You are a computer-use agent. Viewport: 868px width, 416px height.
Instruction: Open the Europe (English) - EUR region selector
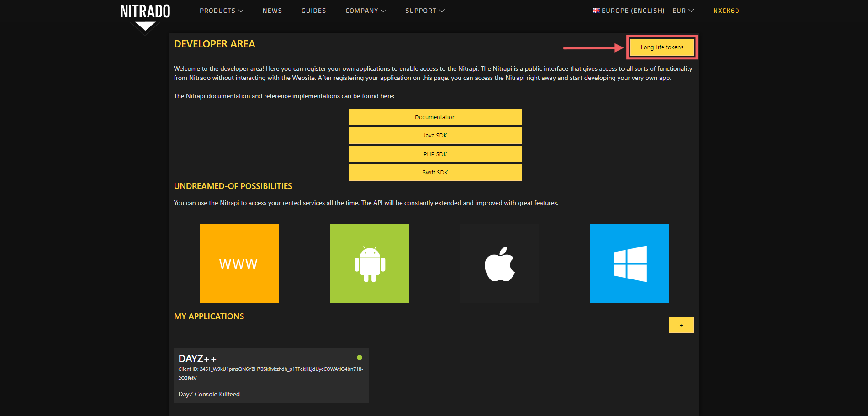pyautogui.click(x=643, y=11)
